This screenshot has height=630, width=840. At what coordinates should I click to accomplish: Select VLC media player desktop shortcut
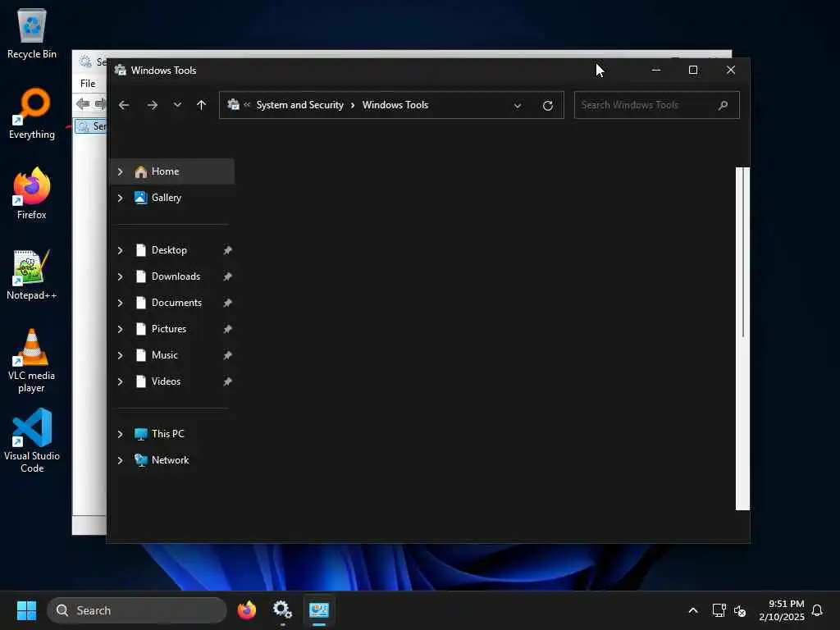coord(32,361)
